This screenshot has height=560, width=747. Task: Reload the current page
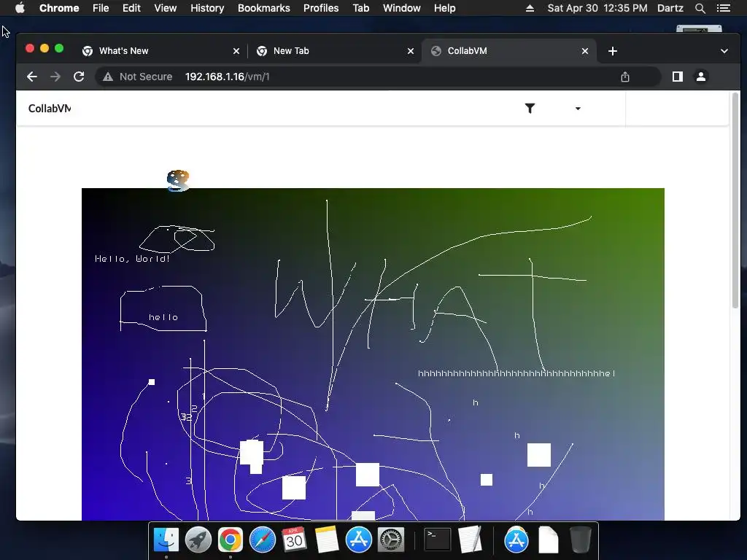click(79, 77)
